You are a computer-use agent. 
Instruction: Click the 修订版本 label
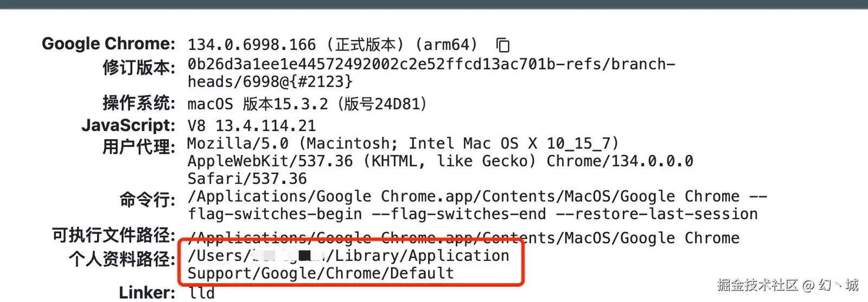coord(139,68)
